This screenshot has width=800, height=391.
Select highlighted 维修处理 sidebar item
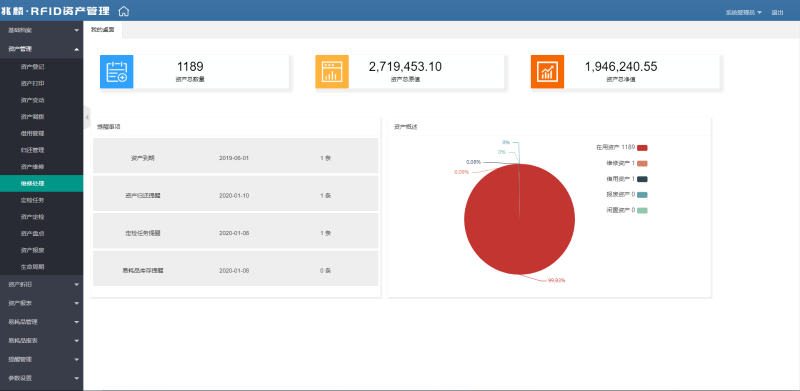pyautogui.click(x=41, y=183)
